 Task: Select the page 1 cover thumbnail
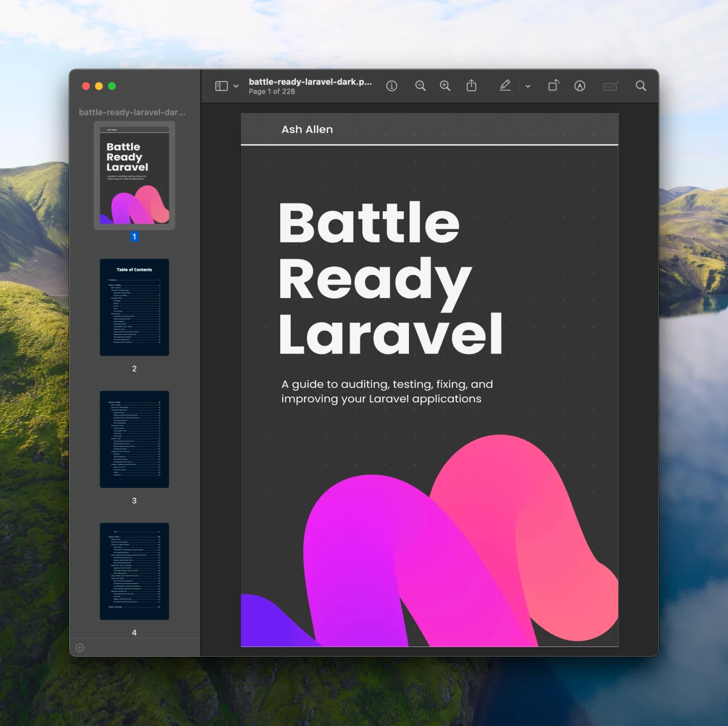(x=135, y=175)
